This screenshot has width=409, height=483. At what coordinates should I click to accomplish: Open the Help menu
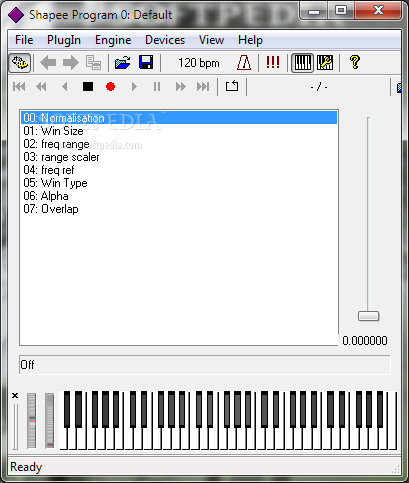(x=250, y=40)
